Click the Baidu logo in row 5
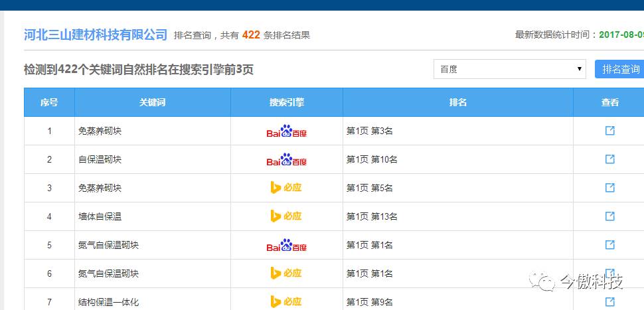 (286, 246)
